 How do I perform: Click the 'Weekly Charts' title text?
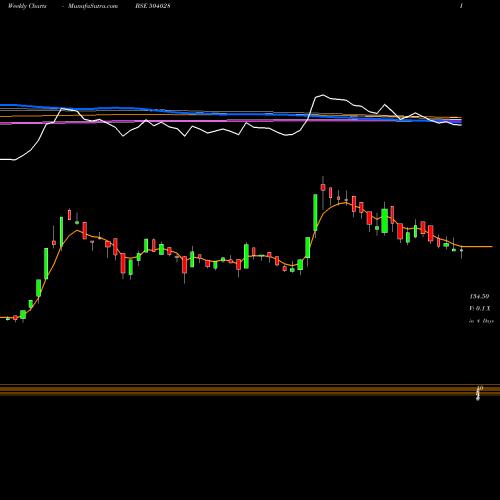click(27, 6)
